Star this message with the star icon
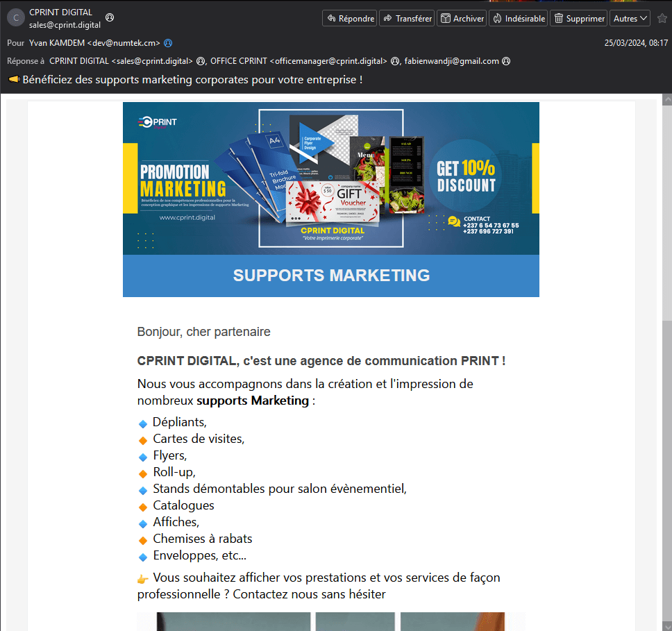The width and height of the screenshot is (672, 631). coord(662,19)
